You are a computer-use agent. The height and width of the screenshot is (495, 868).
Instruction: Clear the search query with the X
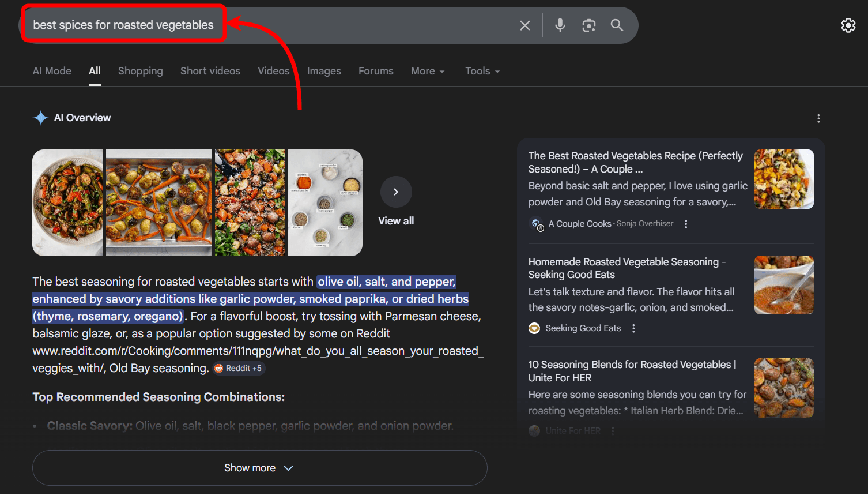click(x=524, y=25)
